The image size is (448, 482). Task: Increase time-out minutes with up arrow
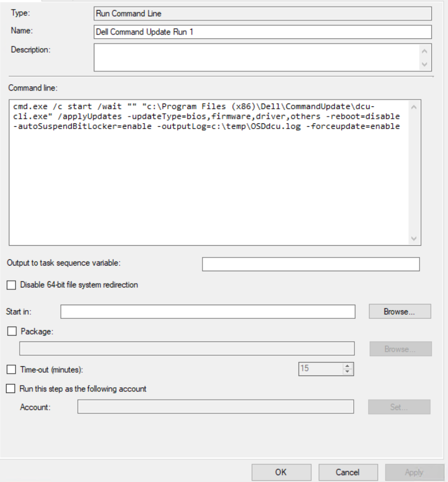click(348, 366)
